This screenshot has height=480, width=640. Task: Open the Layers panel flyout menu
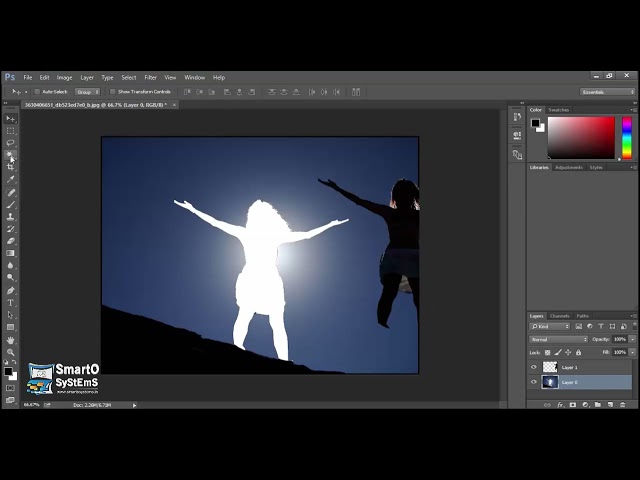coord(633,316)
